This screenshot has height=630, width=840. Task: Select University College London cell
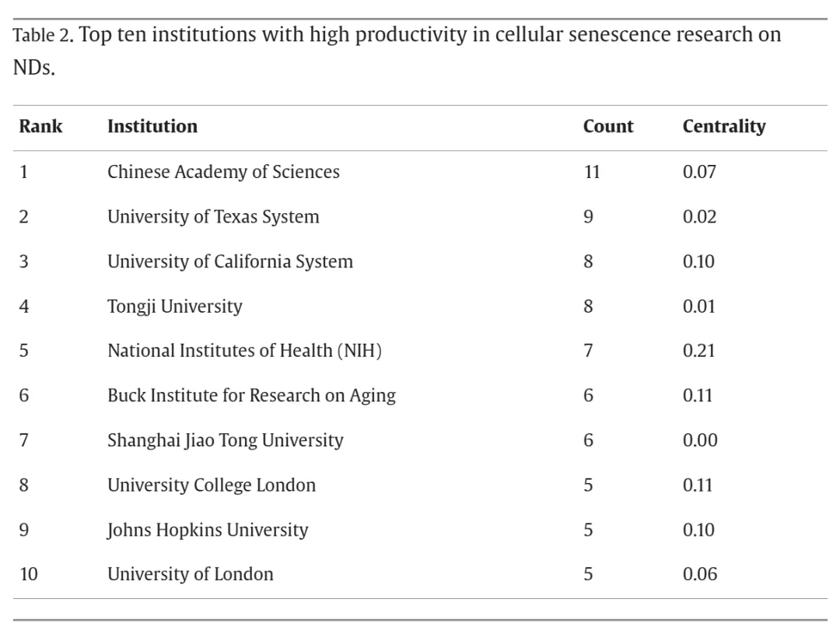pyautogui.click(x=212, y=485)
